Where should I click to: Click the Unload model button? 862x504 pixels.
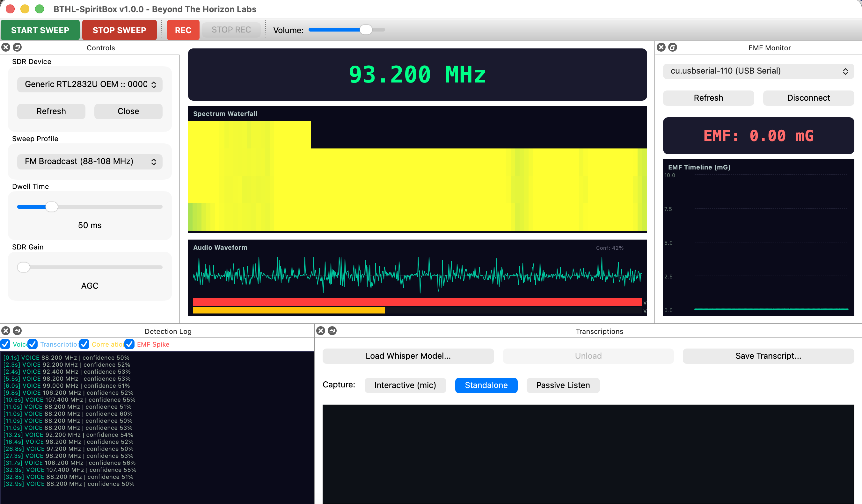(588, 356)
